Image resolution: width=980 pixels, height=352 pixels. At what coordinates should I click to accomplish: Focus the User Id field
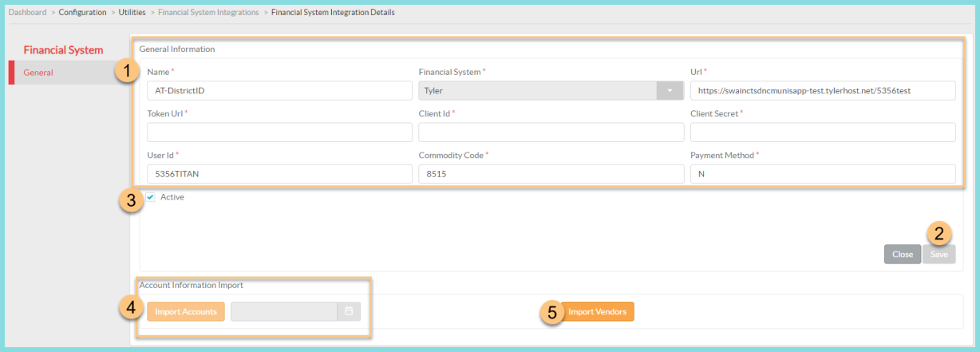click(x=279, y=174)
